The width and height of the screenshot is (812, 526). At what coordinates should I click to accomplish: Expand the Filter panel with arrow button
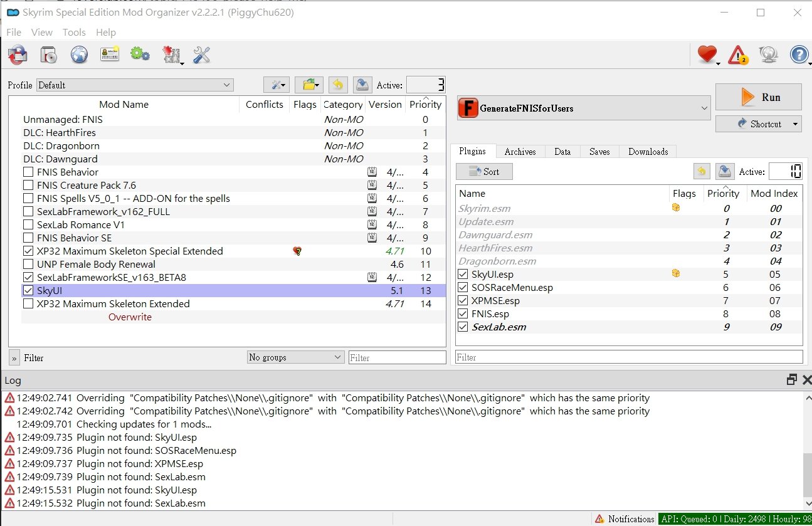click(x=14, y=357)
